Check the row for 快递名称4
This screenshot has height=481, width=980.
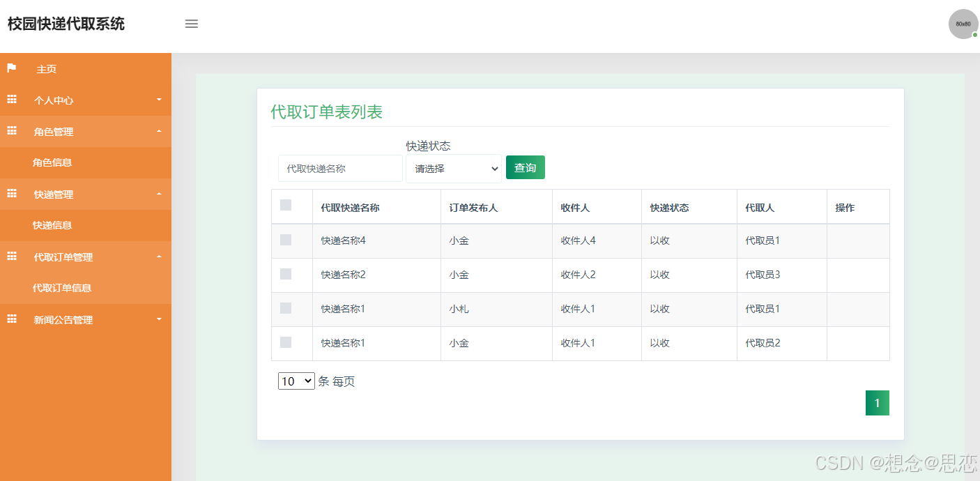286,240
